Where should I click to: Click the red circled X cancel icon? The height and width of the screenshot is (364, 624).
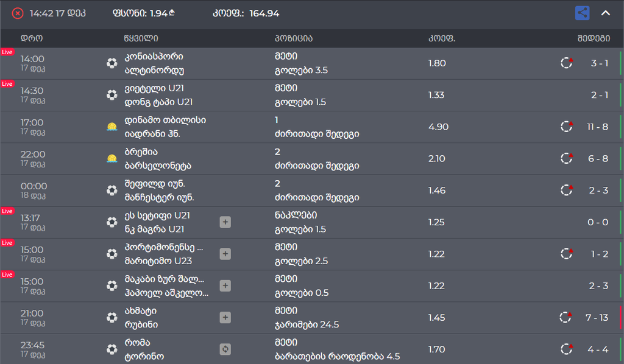18,13
